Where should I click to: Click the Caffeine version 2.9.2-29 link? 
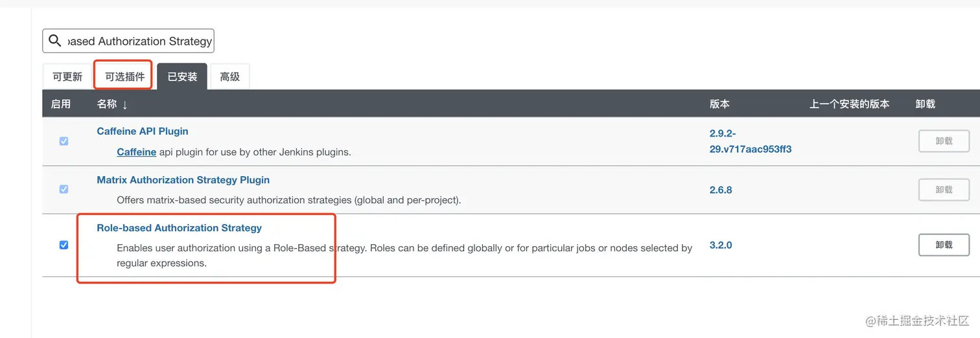[x=750, y=141]
